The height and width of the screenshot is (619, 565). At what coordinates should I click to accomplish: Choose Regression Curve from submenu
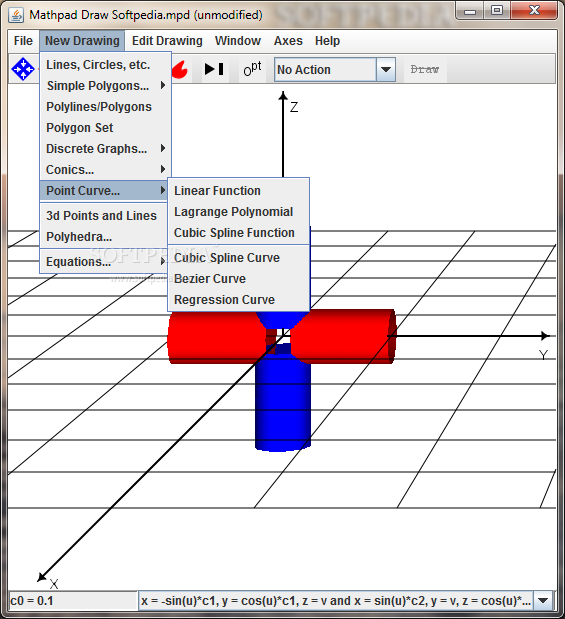tap(238, 300)
